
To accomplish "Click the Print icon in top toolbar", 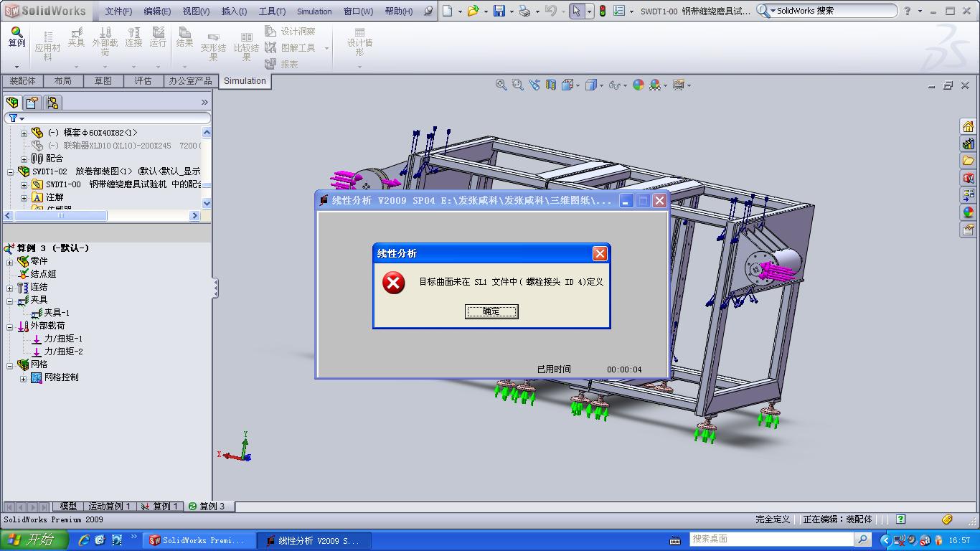I will (x=524, y=11).
